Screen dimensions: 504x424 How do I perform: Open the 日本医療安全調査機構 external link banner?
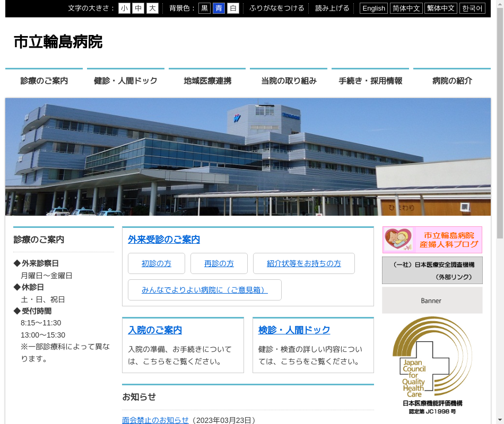pos(432,270)
